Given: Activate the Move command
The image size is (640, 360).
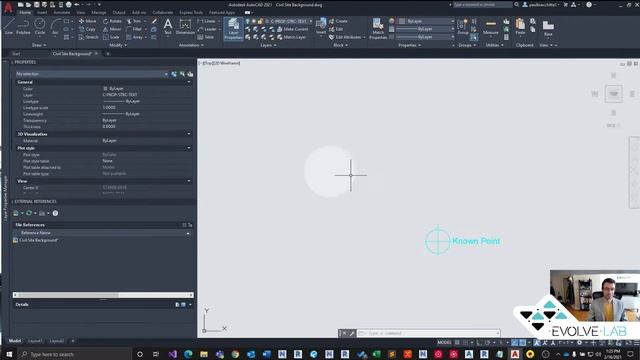Looking at the screenshot, I should [88, 21].
